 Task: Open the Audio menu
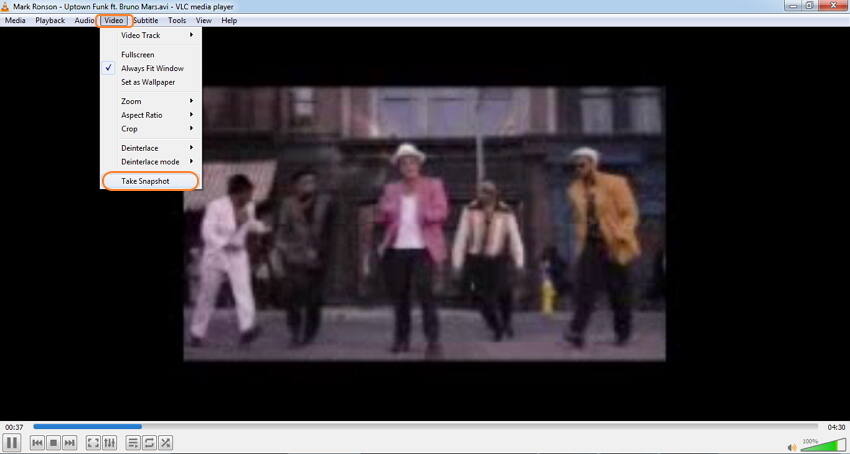point(84,21)
